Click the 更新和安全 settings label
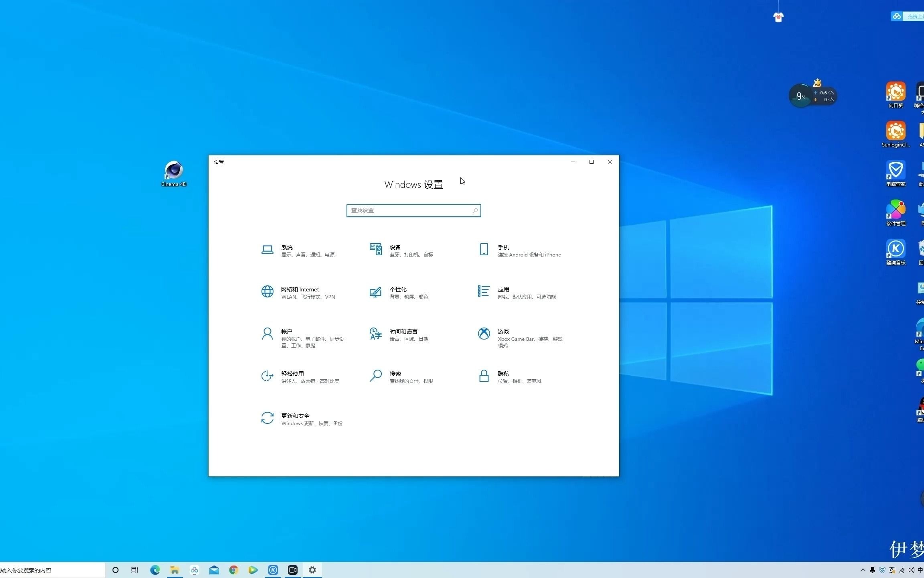 point(295,416)
